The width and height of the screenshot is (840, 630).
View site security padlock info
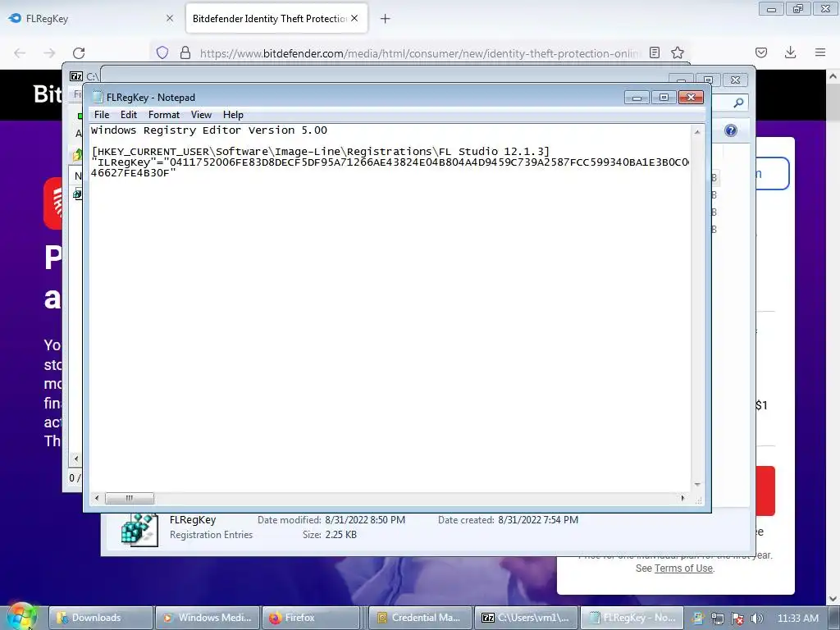(185, 52)
